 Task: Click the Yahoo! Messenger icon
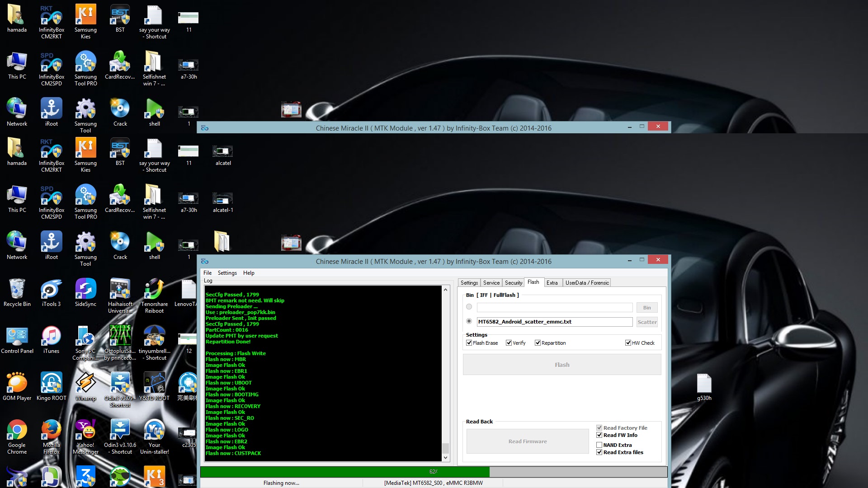[x=85, y=436]
